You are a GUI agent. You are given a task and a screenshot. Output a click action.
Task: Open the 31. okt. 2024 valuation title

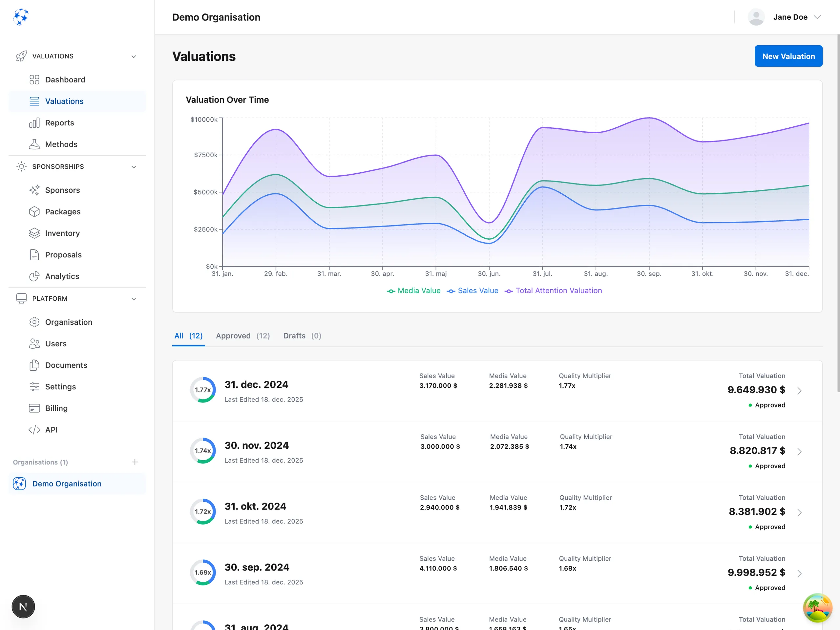pos(255,506)
